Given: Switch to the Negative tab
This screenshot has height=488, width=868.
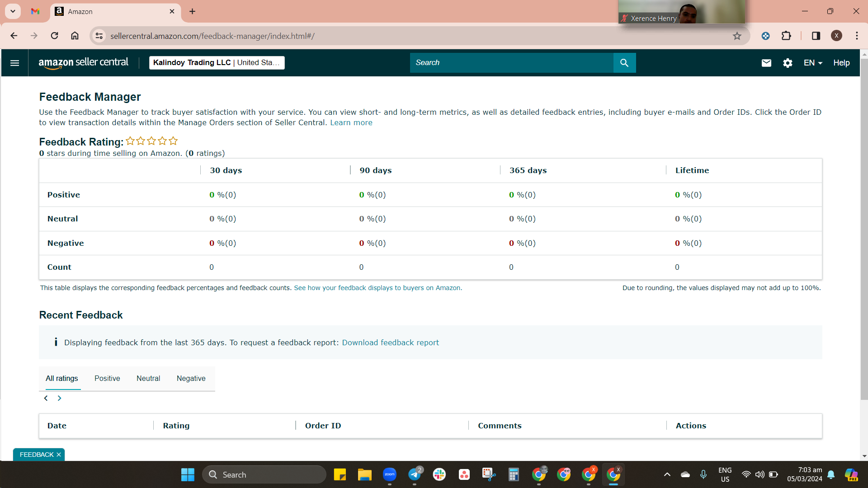Looking at the screenshot, I should 191,379.
